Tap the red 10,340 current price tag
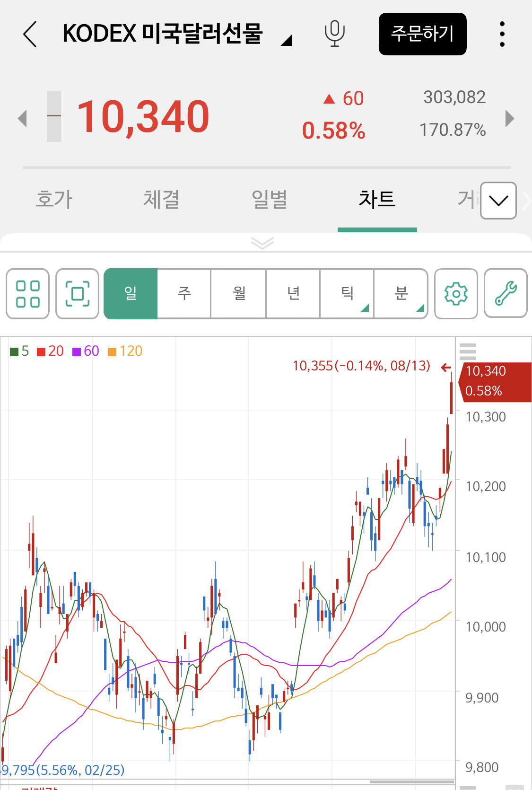 click(x=495, y=382)
